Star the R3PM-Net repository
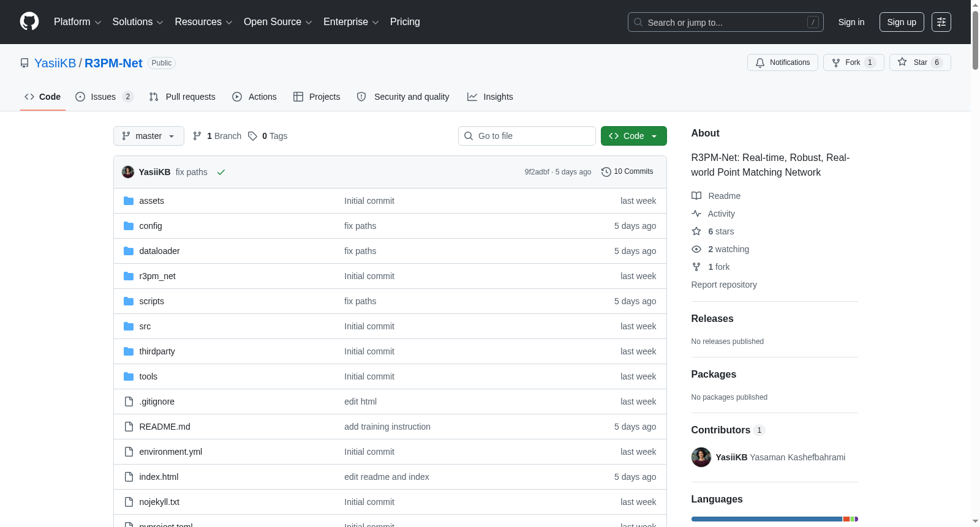The height and width of the screenshot is (527, 980). [920, 62]
